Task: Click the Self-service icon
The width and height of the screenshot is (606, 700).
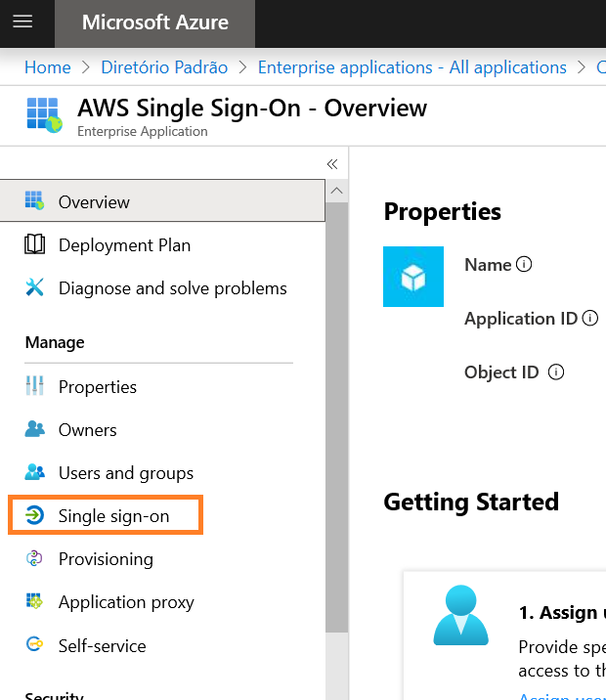Action: (35, 646)
